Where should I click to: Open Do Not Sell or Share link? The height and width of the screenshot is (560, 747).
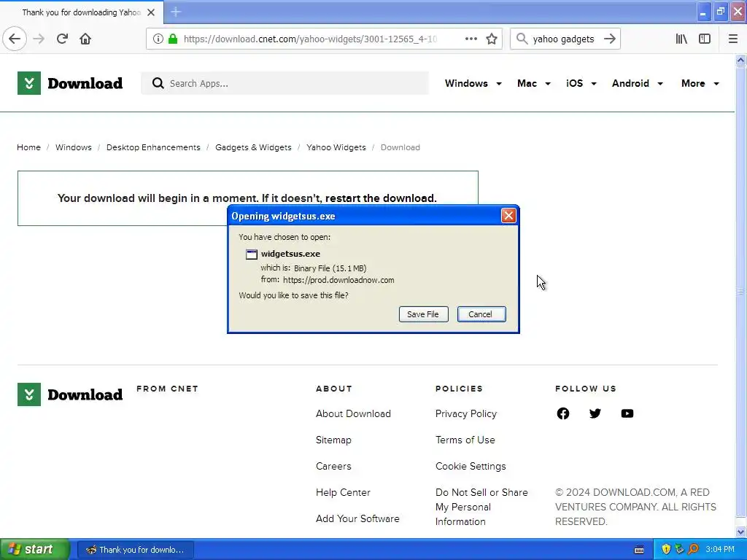[481, 507]
